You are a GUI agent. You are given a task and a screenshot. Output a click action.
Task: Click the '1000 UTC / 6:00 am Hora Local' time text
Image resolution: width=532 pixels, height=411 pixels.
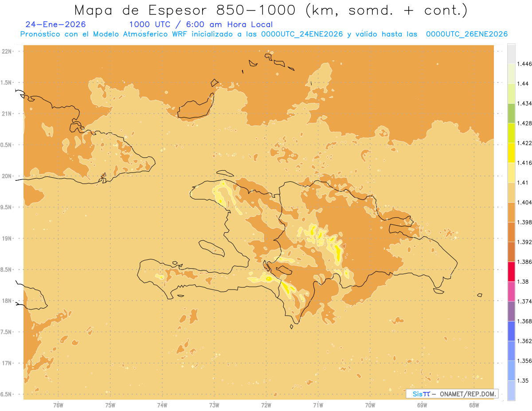coord(201,24)
